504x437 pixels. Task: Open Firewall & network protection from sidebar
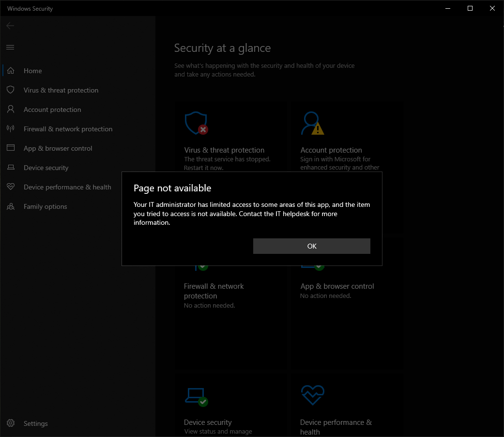pyautogui.click(x=68, y=129)
